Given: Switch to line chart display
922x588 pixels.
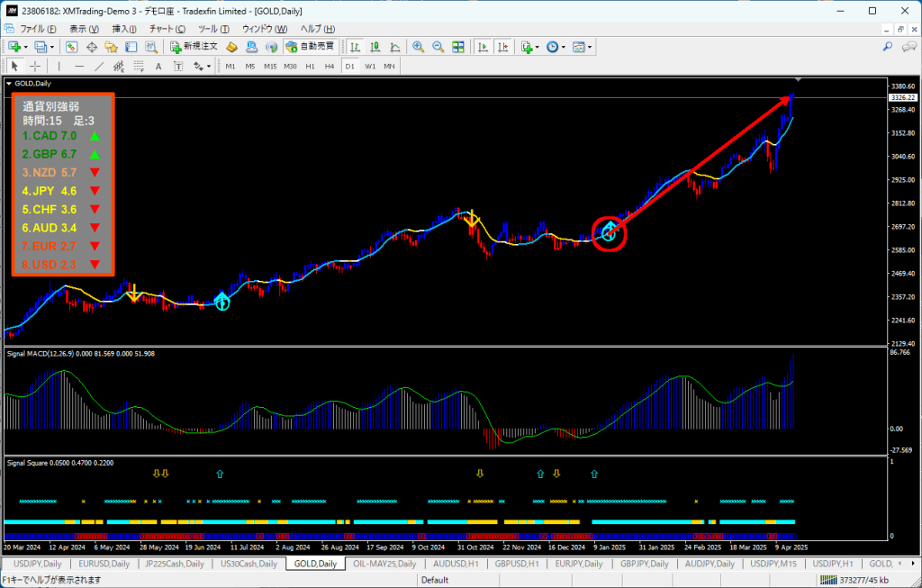Looking at the screenshot, I should (395, 47).
